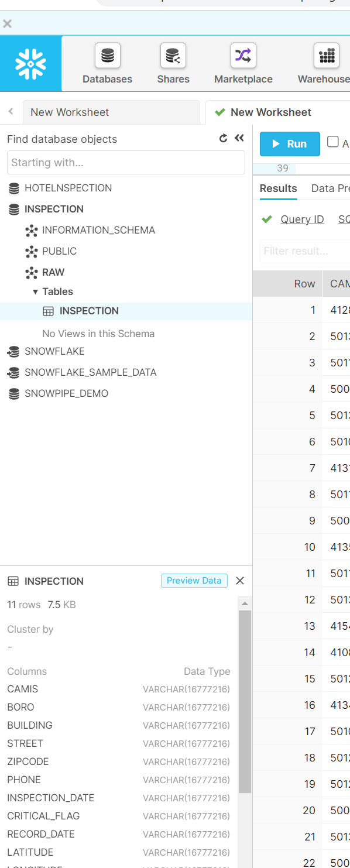Open the Databases page icon

[x=108, y=56]
